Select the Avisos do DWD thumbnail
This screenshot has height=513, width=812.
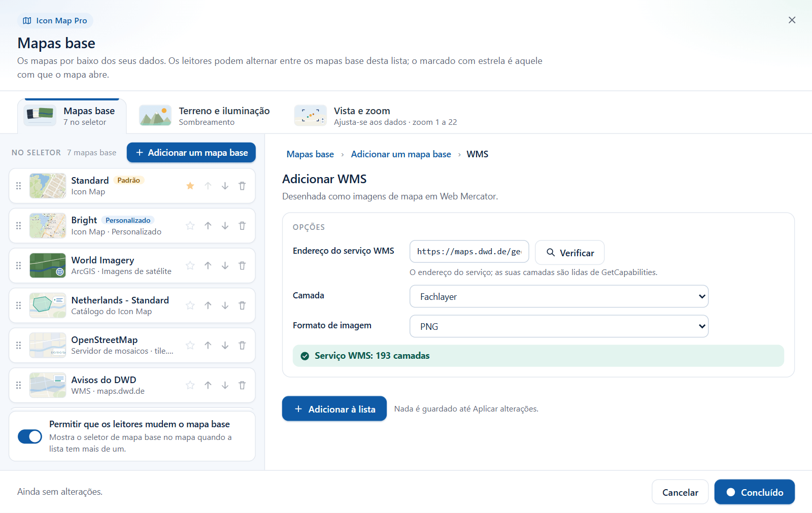48,385
